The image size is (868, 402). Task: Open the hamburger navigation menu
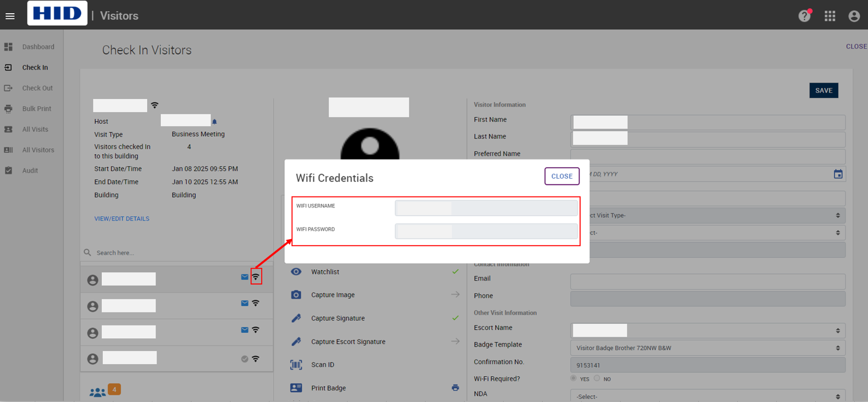(10, 16)
